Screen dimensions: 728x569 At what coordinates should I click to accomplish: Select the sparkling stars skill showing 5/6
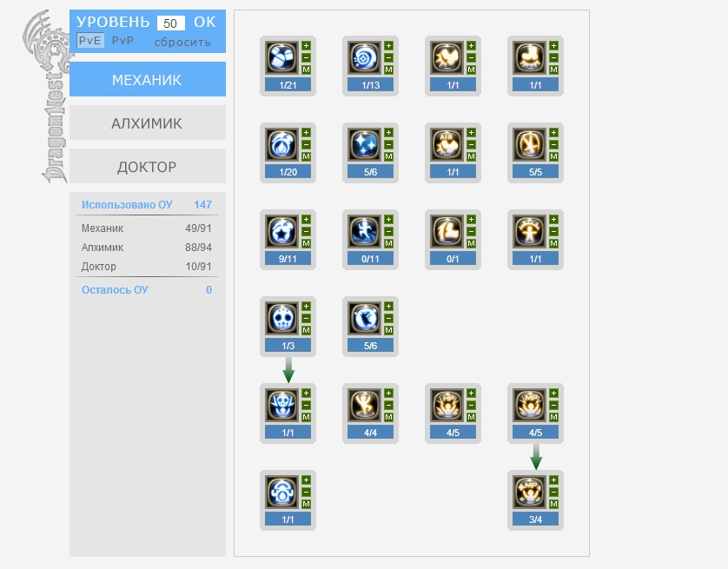(x=365, y=145)
